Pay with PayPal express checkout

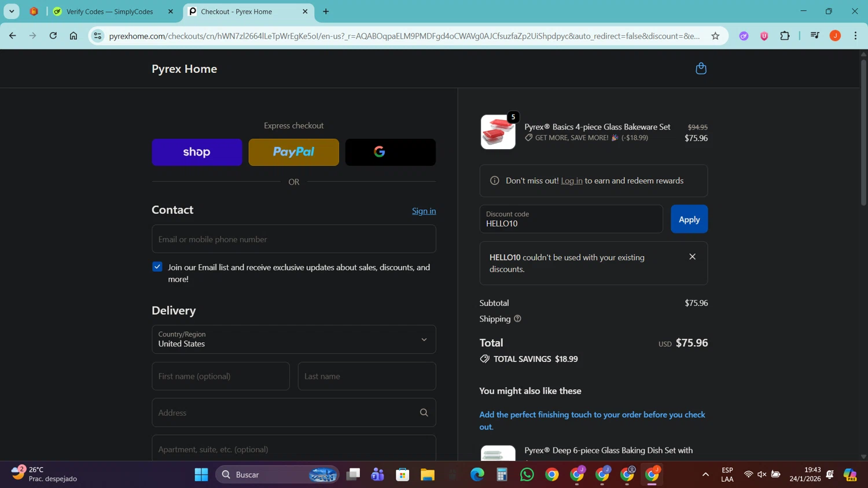[294, 152]
